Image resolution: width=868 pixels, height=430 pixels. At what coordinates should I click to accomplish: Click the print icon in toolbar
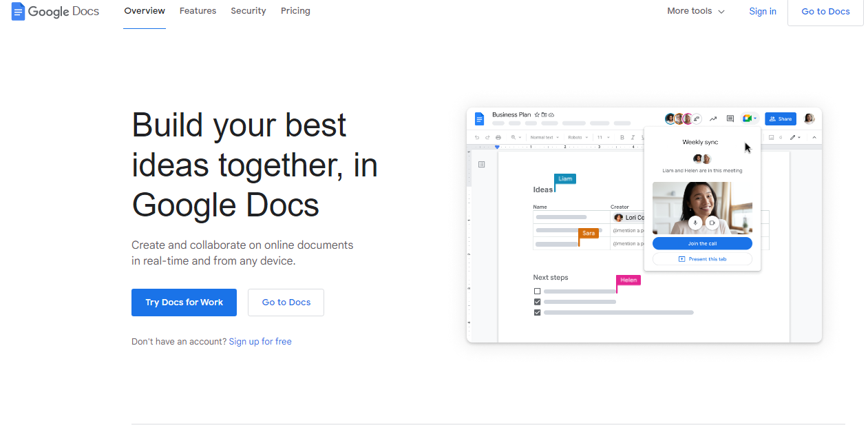[498, 137]
